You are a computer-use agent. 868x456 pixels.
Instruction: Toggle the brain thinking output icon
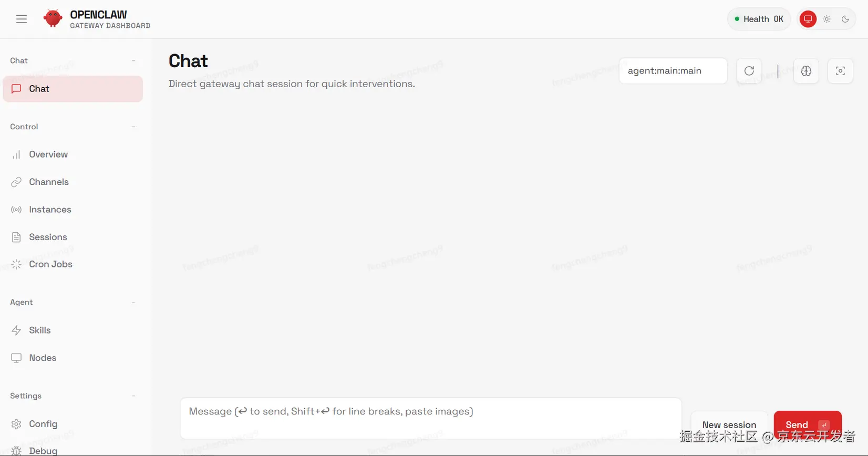806,71
